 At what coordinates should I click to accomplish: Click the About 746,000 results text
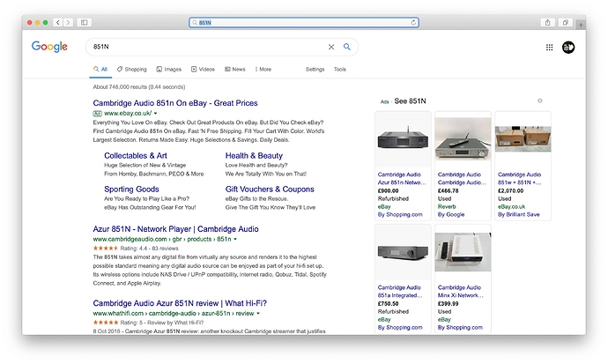tap(139, 87)
